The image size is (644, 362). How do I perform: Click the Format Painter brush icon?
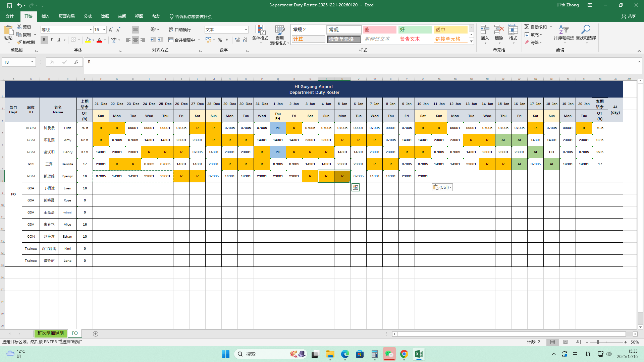[x=19, y=42]
